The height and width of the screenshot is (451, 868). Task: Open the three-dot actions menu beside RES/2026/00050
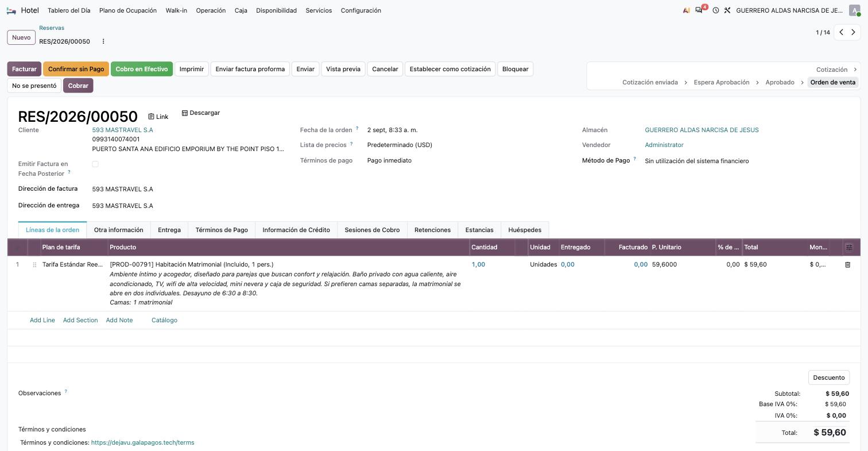103,41
